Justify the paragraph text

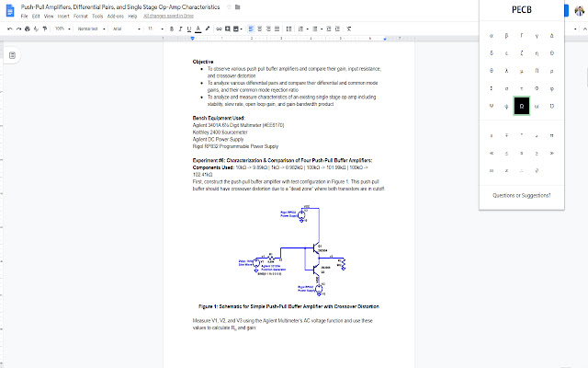(x=277, y=29)
